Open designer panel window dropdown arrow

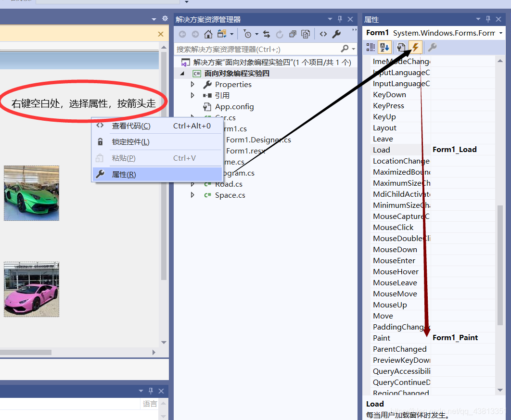[154, 20]
